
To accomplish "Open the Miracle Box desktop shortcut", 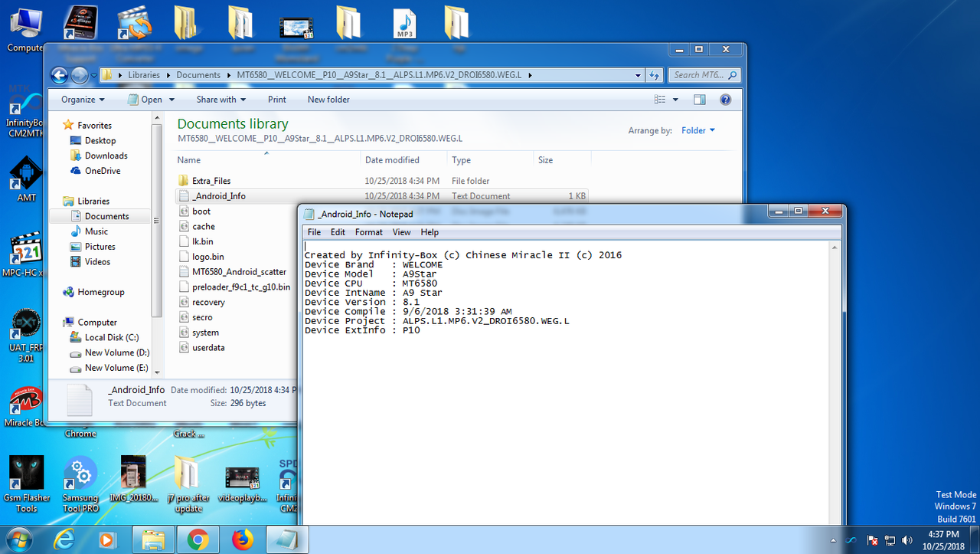I will tap(26, 406).
